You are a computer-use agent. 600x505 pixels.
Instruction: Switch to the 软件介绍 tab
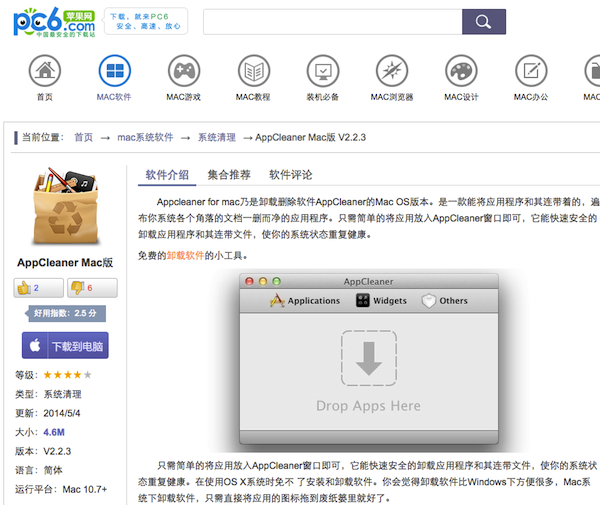point(167,175)
